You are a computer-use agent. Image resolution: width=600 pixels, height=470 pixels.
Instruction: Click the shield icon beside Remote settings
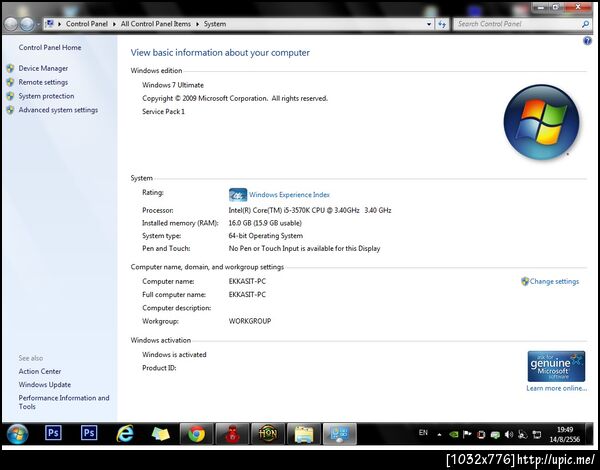(x=10, y=82)
